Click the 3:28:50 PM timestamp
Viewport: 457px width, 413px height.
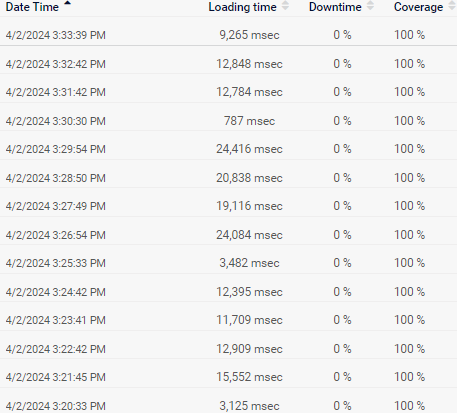click(56, 178)
